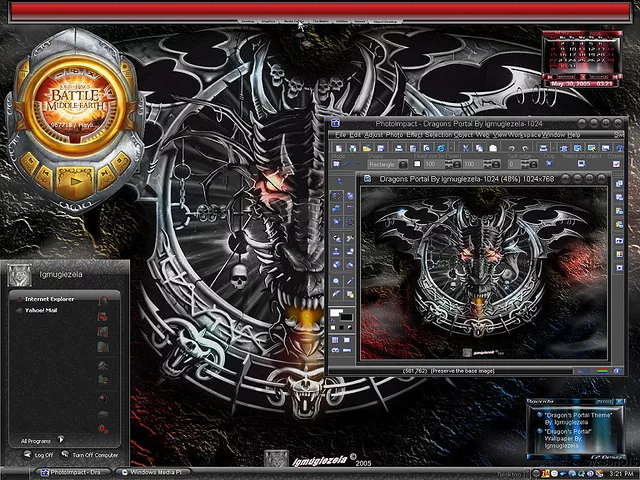
Task: Toggle the Options checkbox in attribute toolbar
Action: tap(616, 164)
